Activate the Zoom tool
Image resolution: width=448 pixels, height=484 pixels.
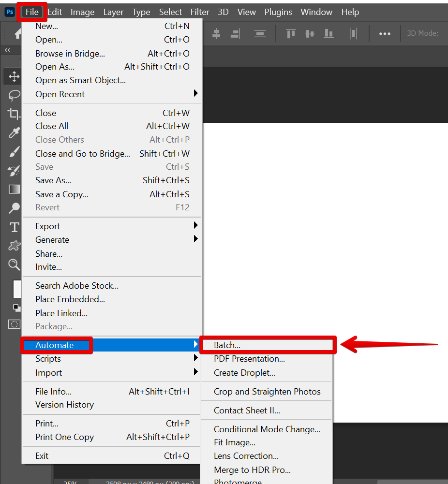[x=14, y=264]
